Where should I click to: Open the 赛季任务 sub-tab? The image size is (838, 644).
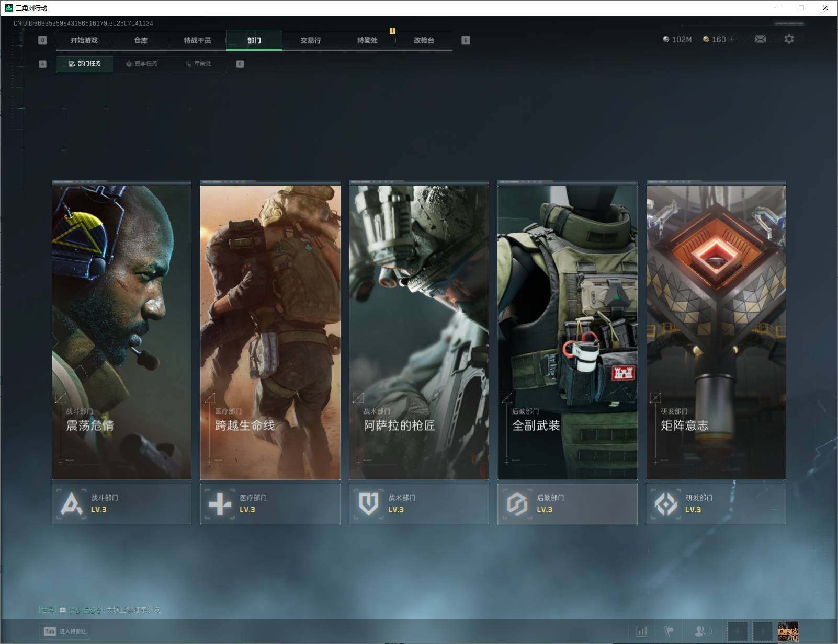[x=141, y=64]
